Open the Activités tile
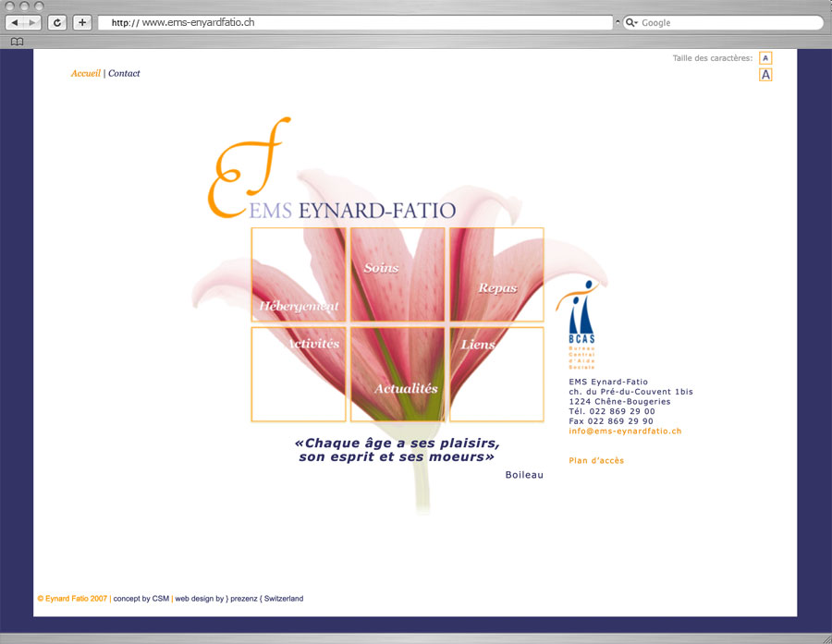Screen dimensions: 832x644 tap(299, 374)
